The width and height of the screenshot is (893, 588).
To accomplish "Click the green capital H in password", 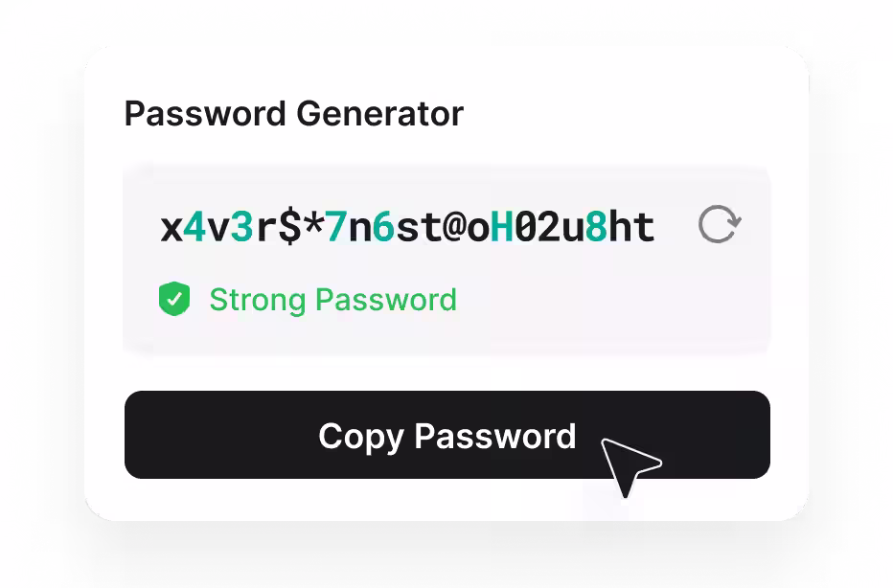I will pyautogui.click(x=502, y=227).
